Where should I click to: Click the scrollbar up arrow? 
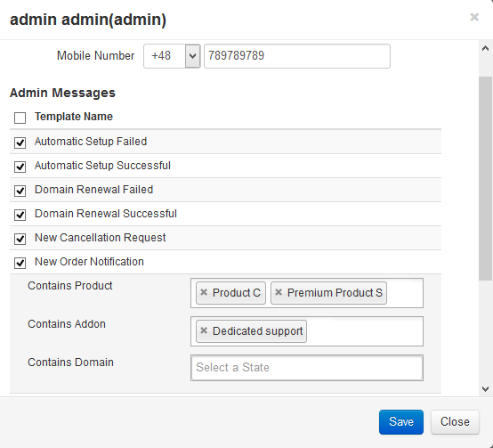click(x=486, y=48)
